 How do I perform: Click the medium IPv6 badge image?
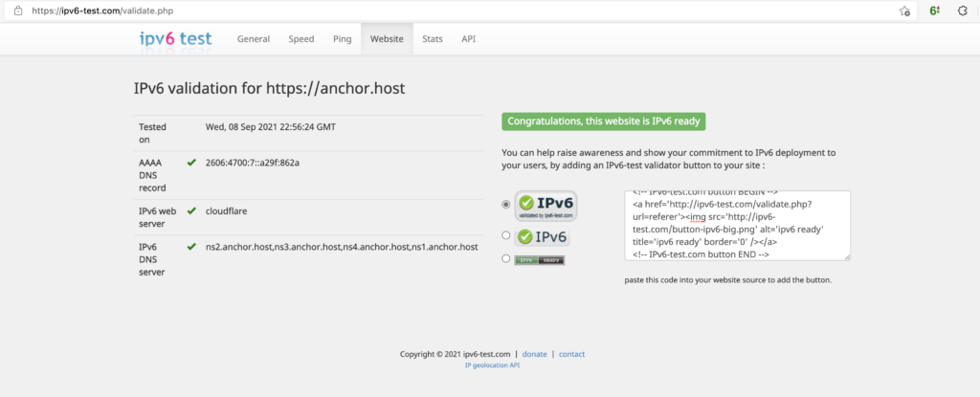pos(543,236)
